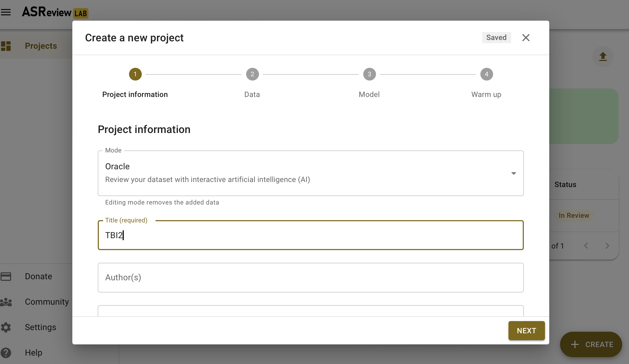This screenshot has height=364, width=629.
Task: Click the Help question mark icon
Action: click(6, 353)
